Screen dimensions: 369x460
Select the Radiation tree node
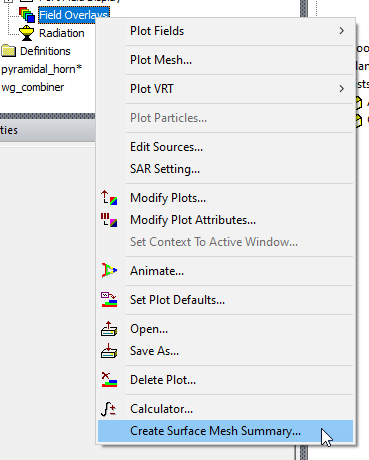pyautogui.click(x=62, y=33)
